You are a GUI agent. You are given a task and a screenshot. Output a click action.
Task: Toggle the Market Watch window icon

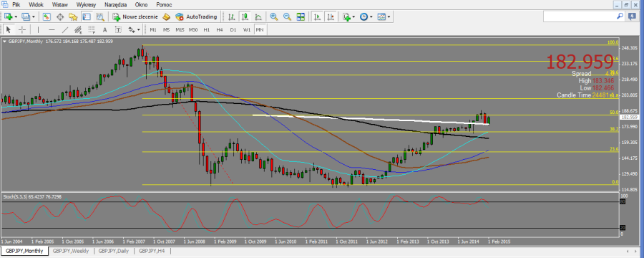[47, 17]
